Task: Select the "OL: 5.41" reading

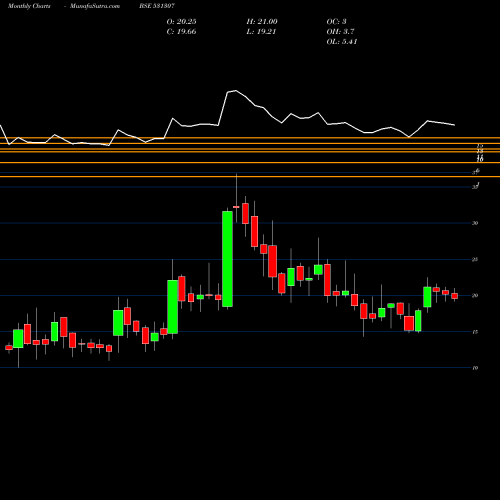Action: click(x=342, y=42)
